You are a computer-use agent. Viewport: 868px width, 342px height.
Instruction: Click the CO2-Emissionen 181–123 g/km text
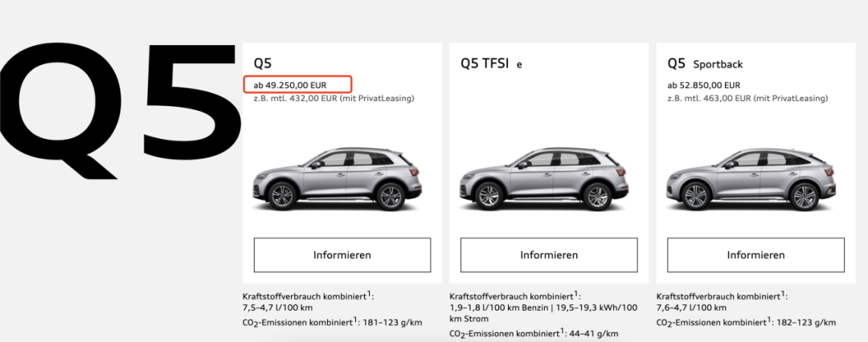click(x=332, y=322)
